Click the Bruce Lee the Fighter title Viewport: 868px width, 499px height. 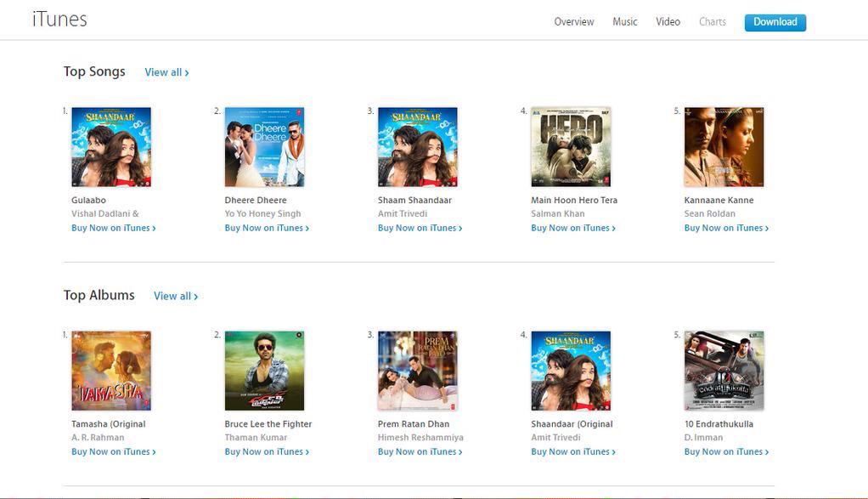click(x=268, y=423)
